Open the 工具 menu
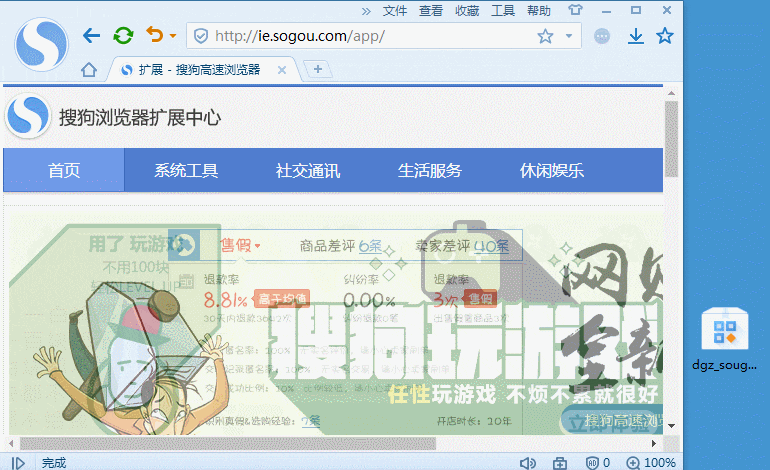The height and width of the screenshot is (470, 770). coord(503,11)
